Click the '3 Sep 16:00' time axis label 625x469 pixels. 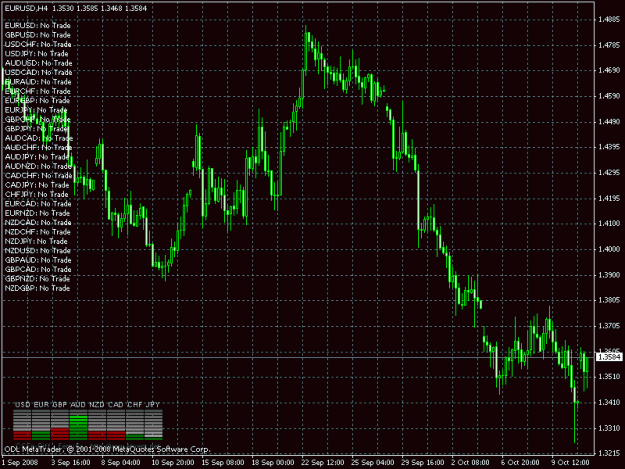pos(71,462)
